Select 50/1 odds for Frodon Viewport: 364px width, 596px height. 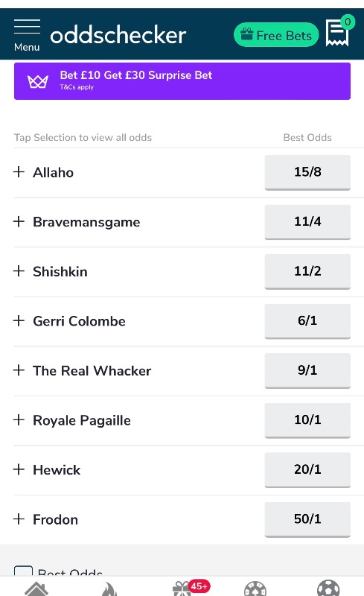[307, 519]
